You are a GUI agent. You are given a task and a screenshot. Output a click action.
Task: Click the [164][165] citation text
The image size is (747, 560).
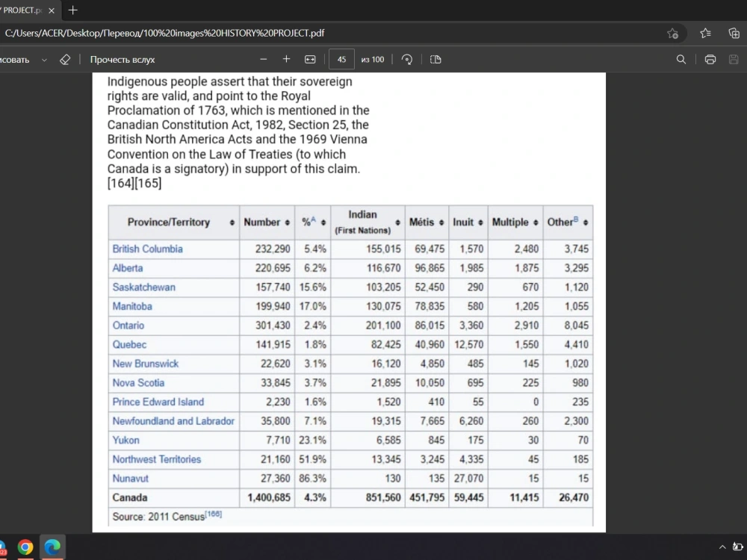coord(134,184)
